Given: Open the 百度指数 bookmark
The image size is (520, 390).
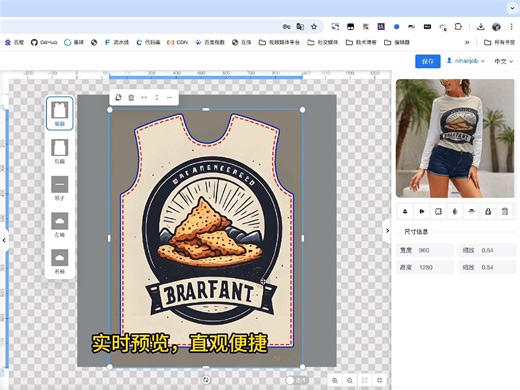Looking at the screenshot, I should click(x=210, y=42).
